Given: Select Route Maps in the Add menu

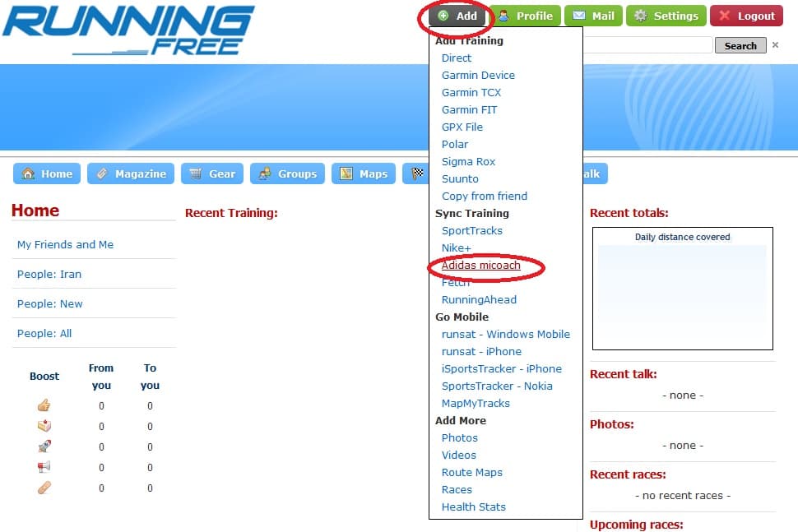Looking at the screenshot, I should point(471,472).
